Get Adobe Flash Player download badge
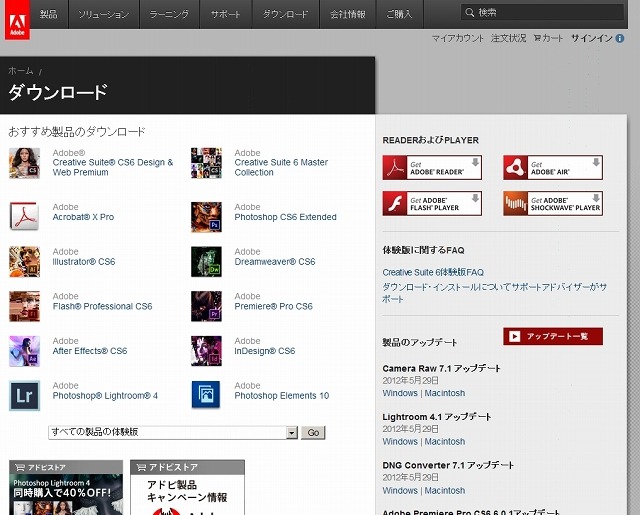 tap(432, 203)
